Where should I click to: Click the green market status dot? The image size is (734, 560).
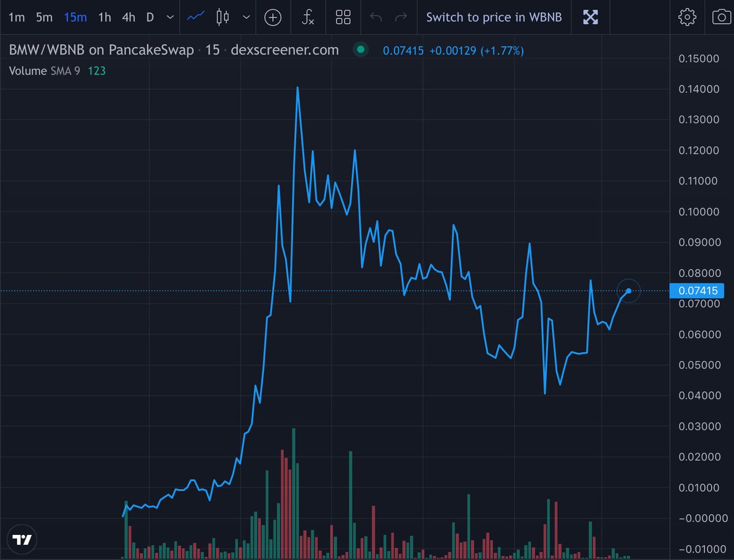pos(361,50)
